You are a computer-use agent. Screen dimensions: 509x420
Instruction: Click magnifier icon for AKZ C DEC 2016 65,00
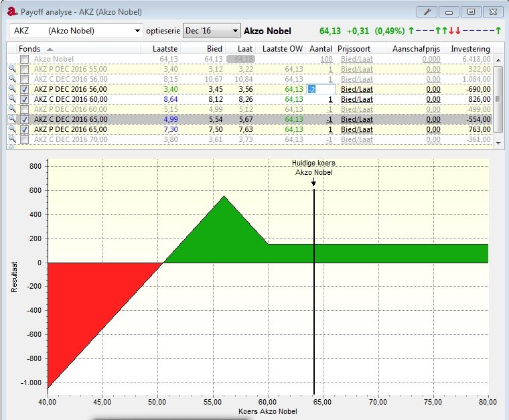pos(11,119)
